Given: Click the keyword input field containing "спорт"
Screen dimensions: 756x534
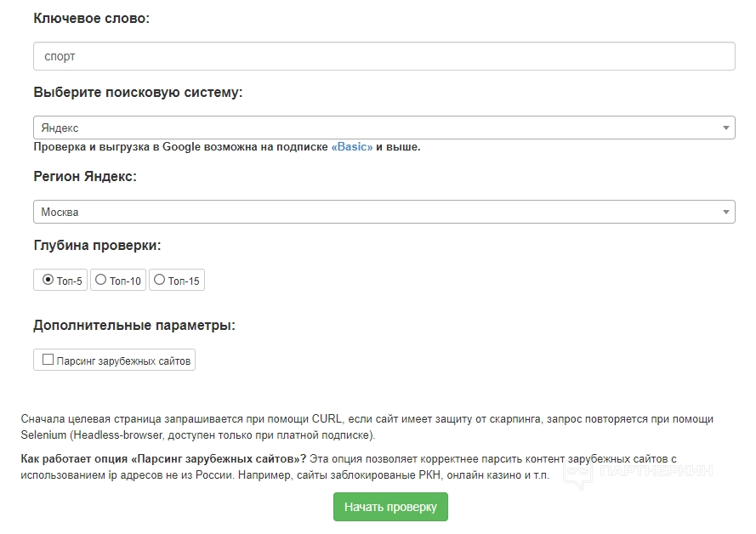Looking at the screenshot, I should tap(383, 57).
